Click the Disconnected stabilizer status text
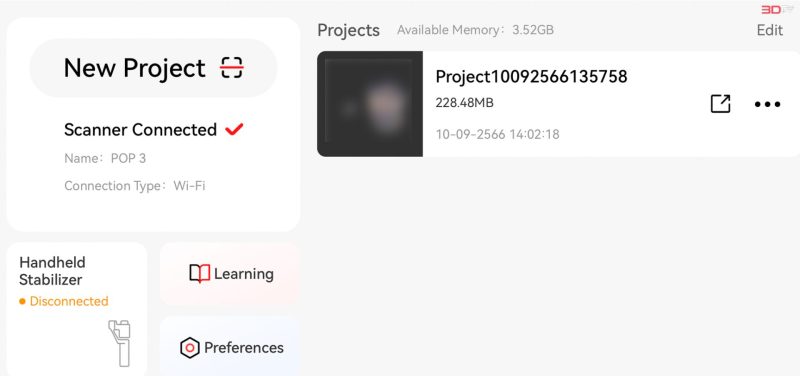The width and height of the screenshot is (800, 376). (x=69, y=302)
